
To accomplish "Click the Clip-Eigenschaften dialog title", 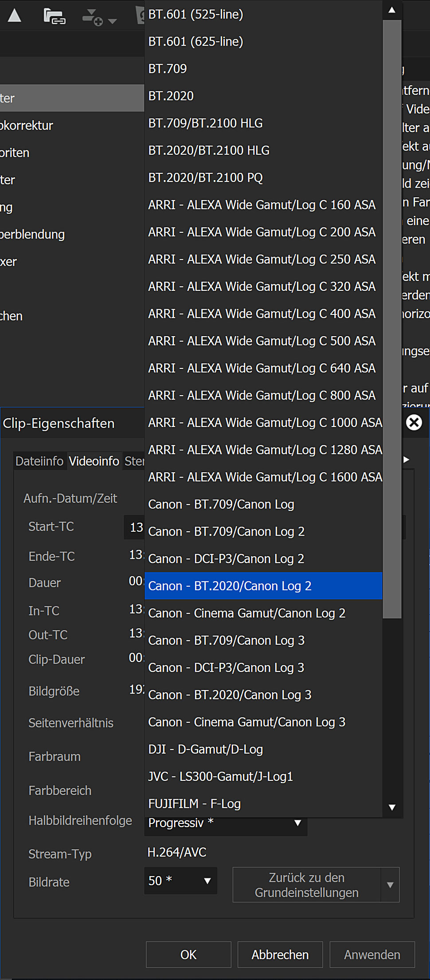I will point(59,423).
